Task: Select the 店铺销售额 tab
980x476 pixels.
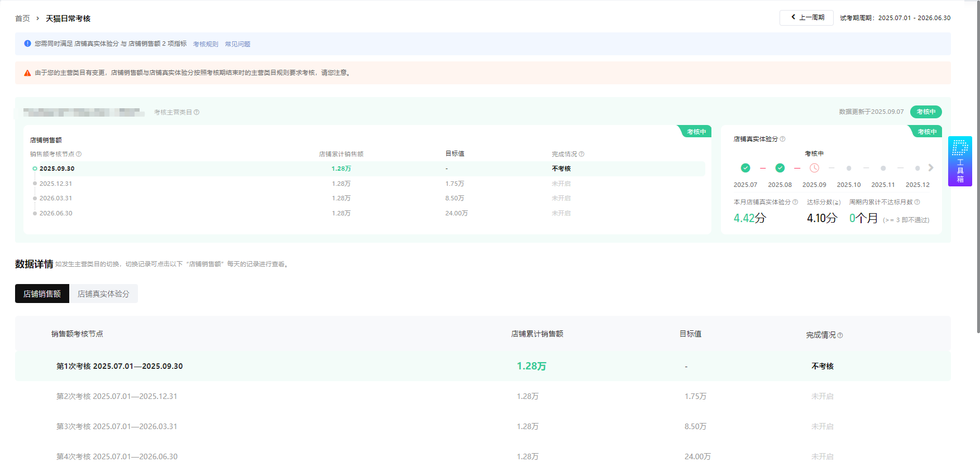Action: [x=42, y=294]
